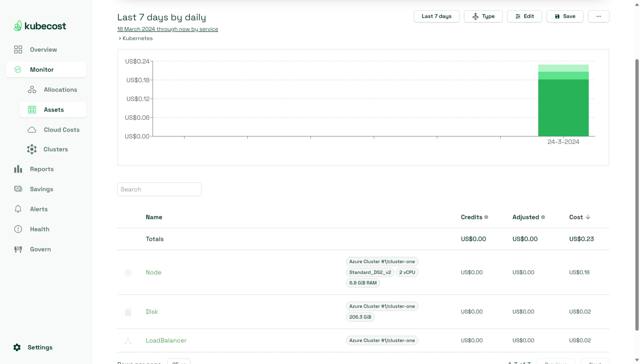The width and height of the screenshot is (640, 364).
Task: Click the Kubecost logo
Action: tap(40, 26)
